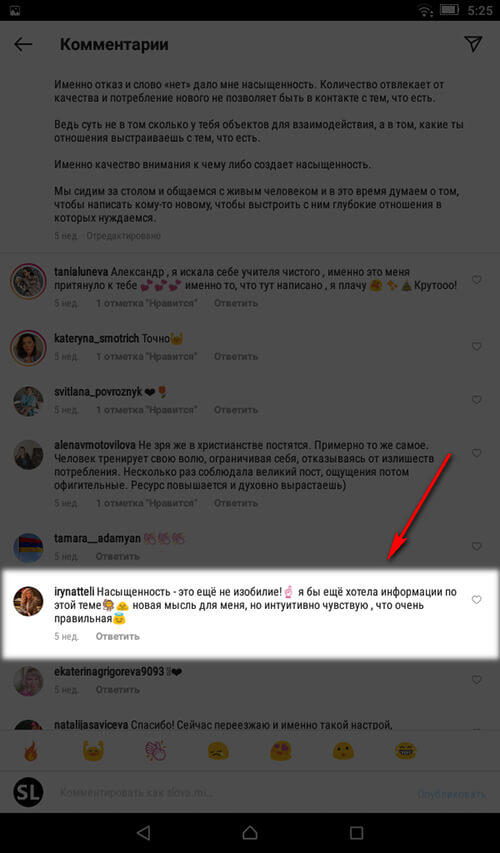Reply to irynatteli via Ответить

click(118, 636)
